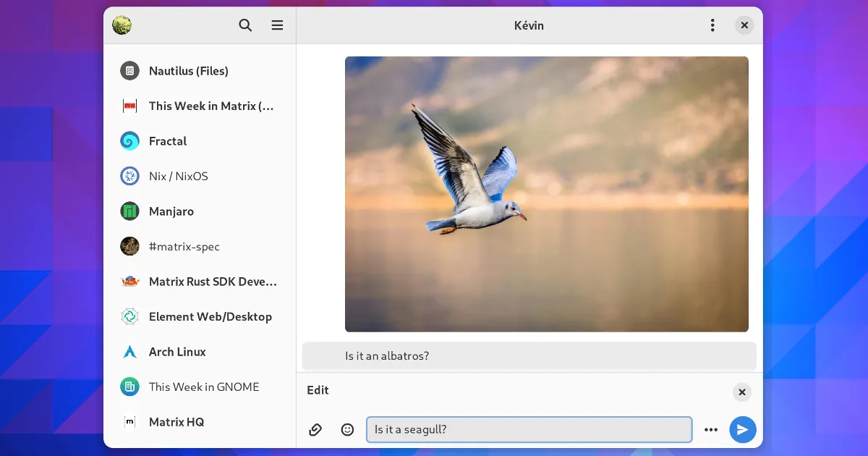Open more composer options (three dots)

pos(711,429)
